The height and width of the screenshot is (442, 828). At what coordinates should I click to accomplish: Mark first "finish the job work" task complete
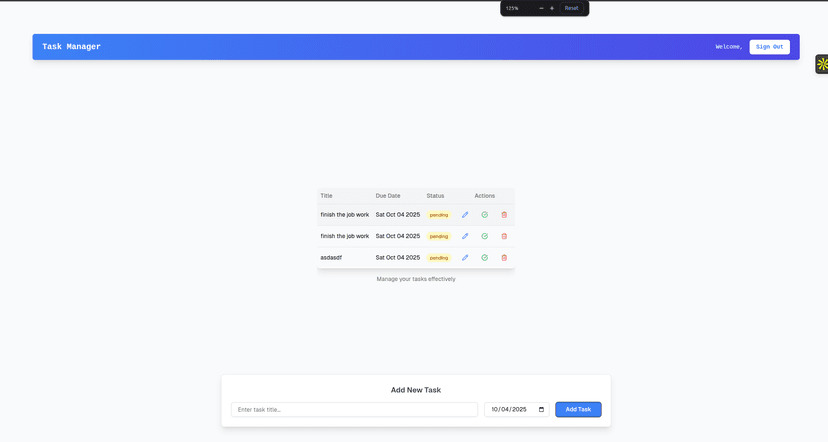tap(485, 215)
